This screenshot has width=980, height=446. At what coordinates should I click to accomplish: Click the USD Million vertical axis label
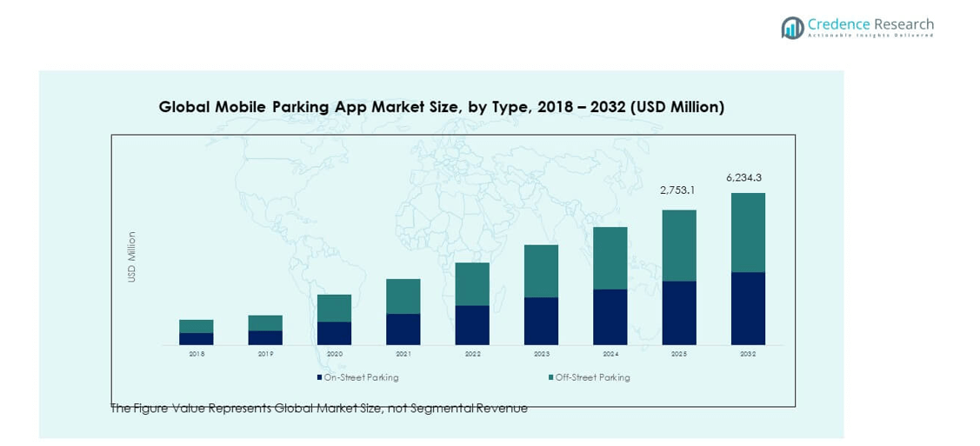coord(132,256)
